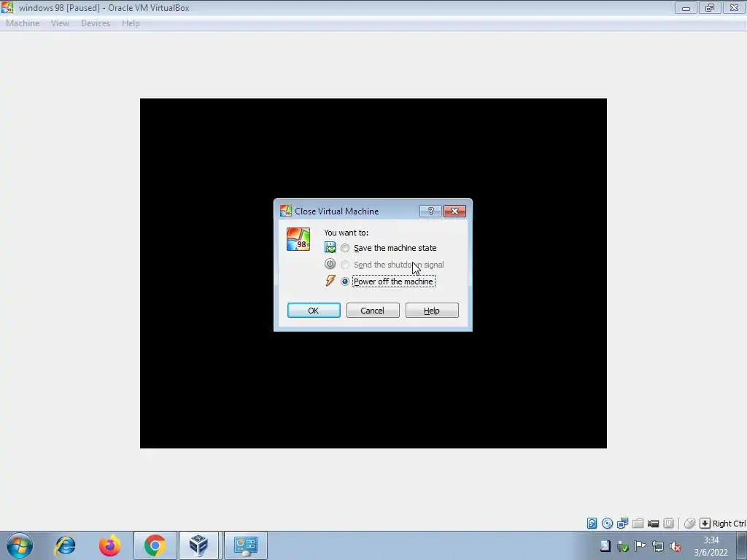This screenshot has width=747, height=560.
Task: Click the Help button in dialog
Action: (432, 311)
